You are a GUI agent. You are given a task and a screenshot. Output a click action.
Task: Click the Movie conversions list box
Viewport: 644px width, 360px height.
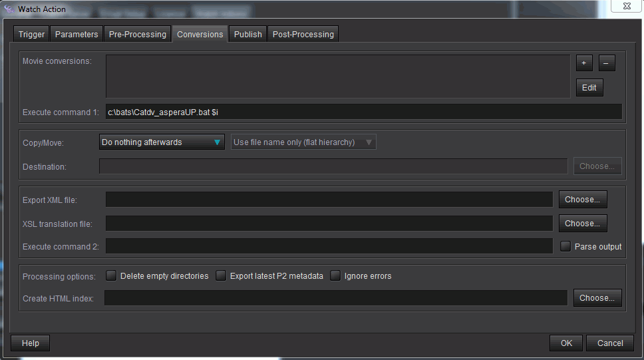click(x=338, y=77)
